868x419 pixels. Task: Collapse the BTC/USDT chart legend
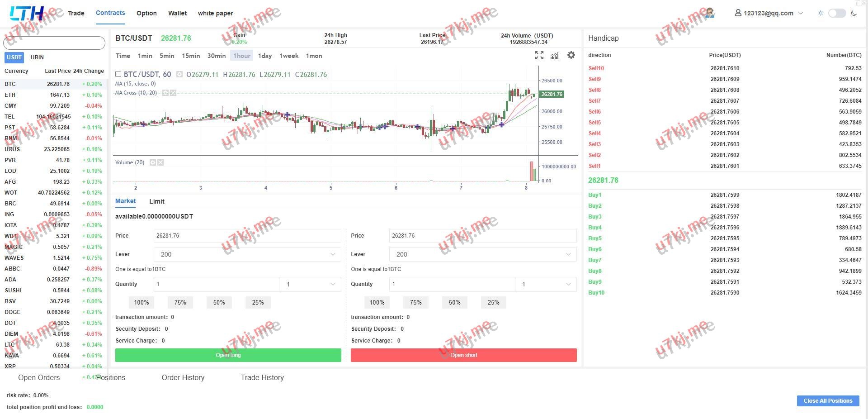(118, 74)
